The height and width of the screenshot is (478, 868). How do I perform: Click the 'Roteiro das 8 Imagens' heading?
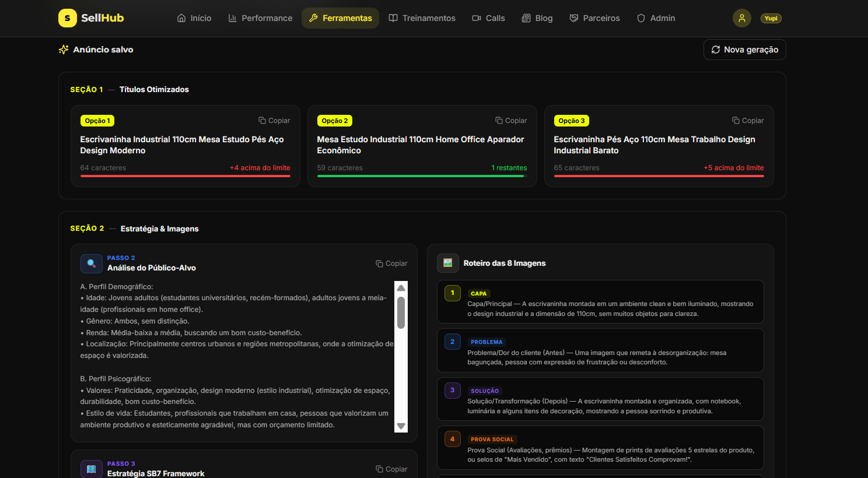(505, 263)
